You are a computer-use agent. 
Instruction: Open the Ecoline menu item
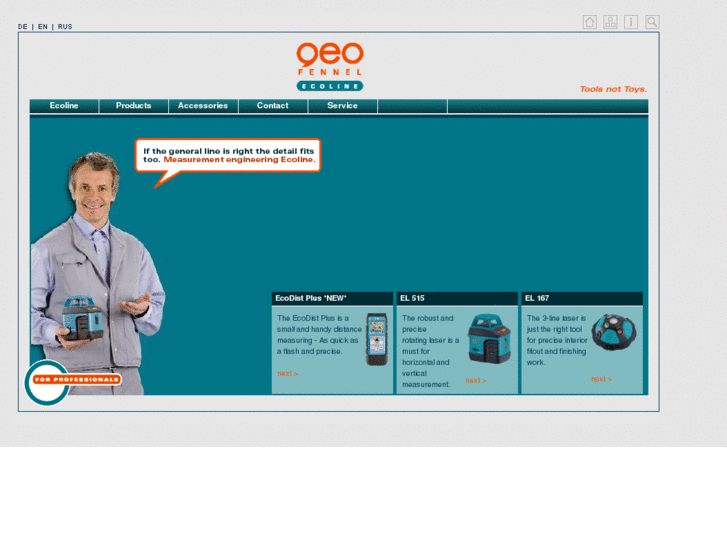coord(64,106)
